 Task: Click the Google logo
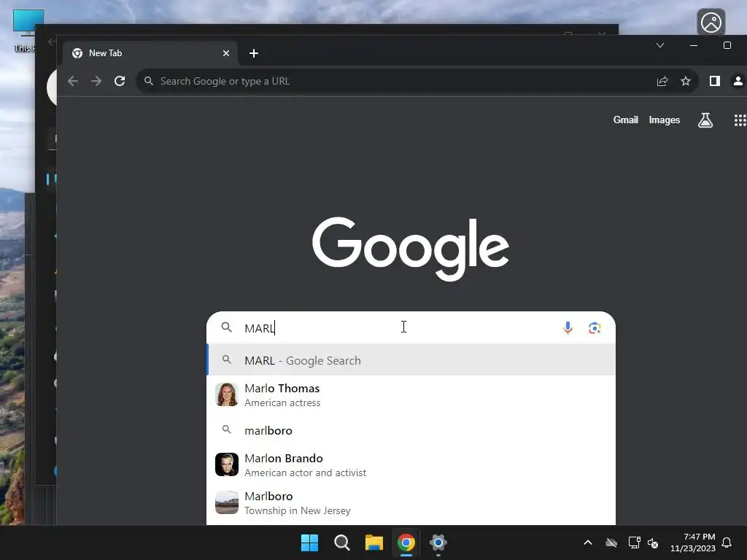[x=411, y=249]
